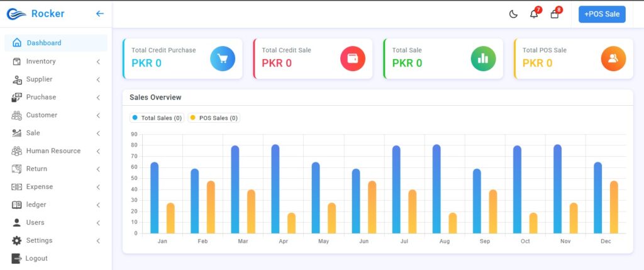
Task: Expand the Inventory menu chevron
Action: (x=98, y=62)
